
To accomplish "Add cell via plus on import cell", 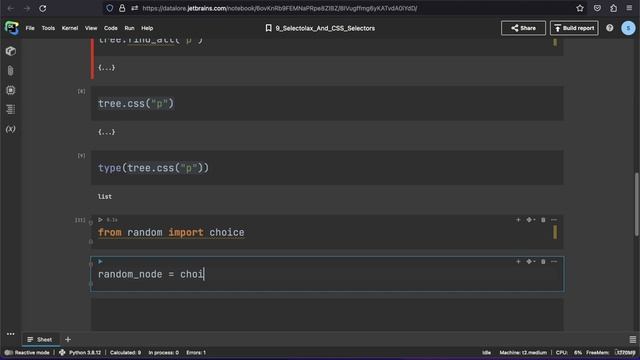I will [x=518, y=220].
